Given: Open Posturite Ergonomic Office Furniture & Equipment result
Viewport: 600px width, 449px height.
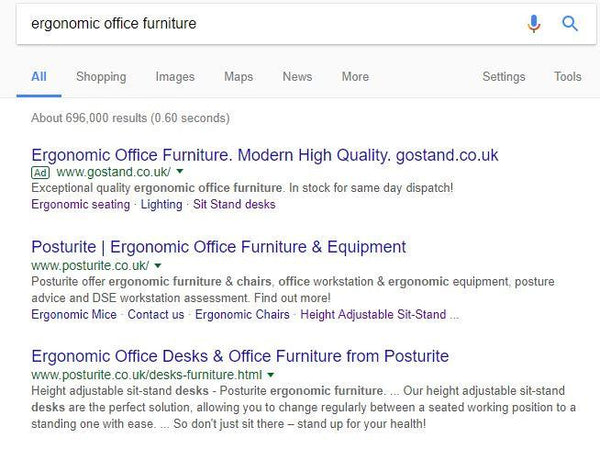Looking at the screenshot, I should [x=218, y=247].
